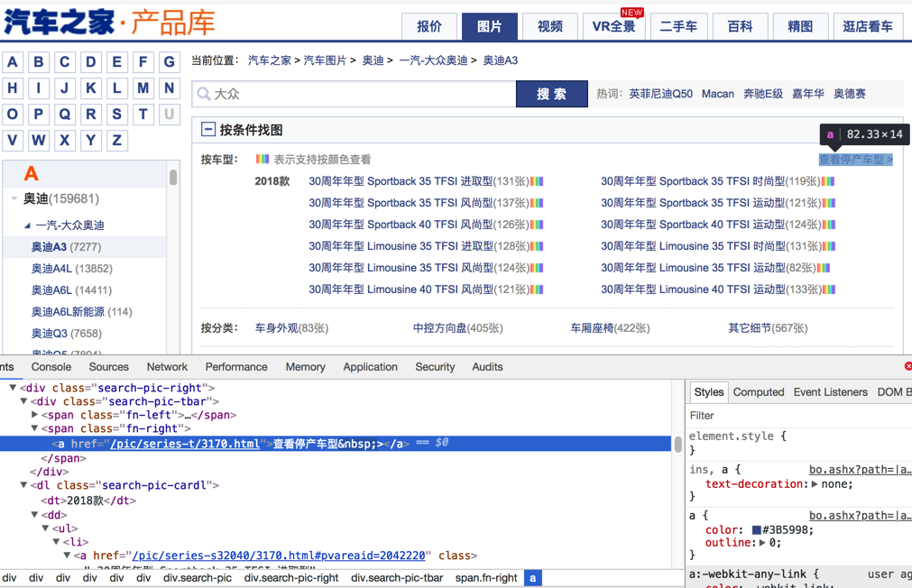912x588 pixels.
Task: Click breadcrumb 一汽-大众奥迪
Action: click(433, 60)
